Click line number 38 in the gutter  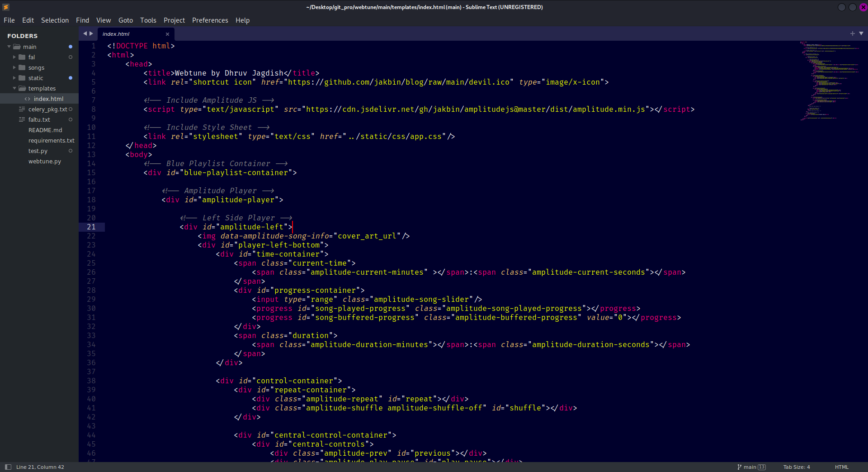(x=91, y=381)
